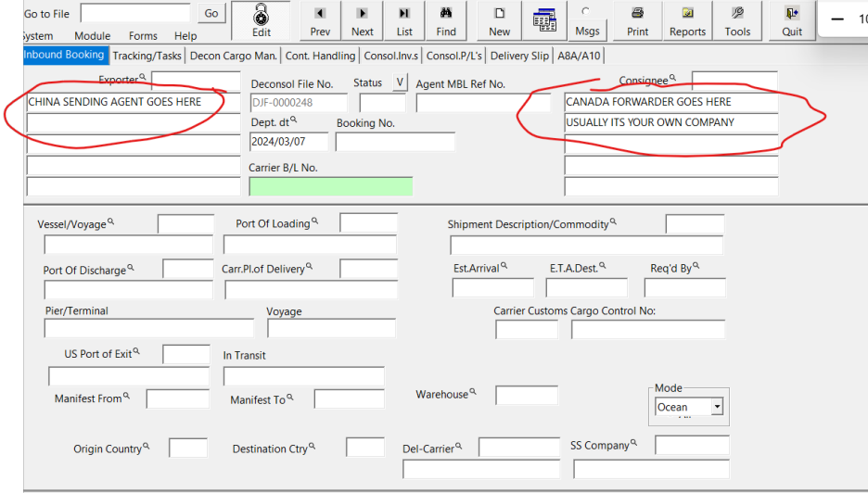Create a New record
Viewport: 868px width, 493px height.
[499, 13]
